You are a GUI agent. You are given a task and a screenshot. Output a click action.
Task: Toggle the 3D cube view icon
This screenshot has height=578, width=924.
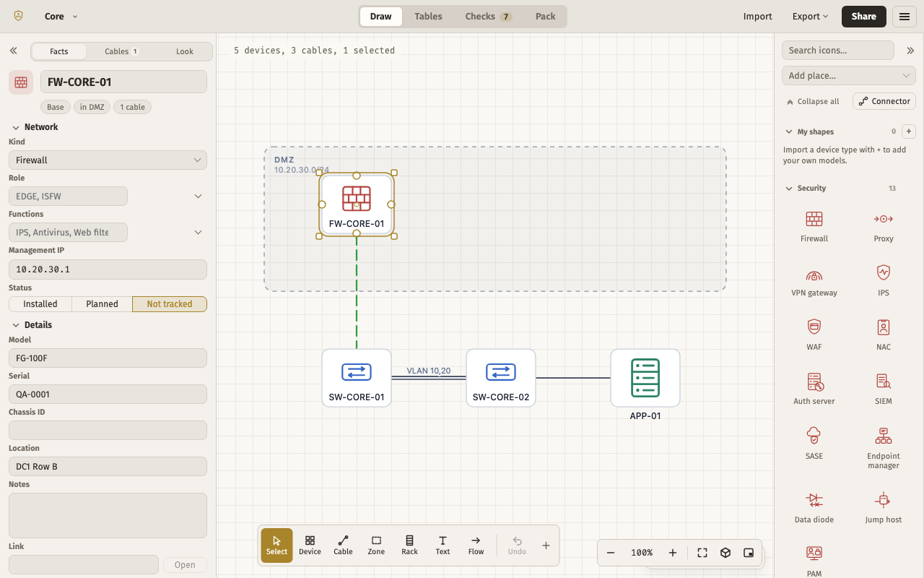click(725, 553)
